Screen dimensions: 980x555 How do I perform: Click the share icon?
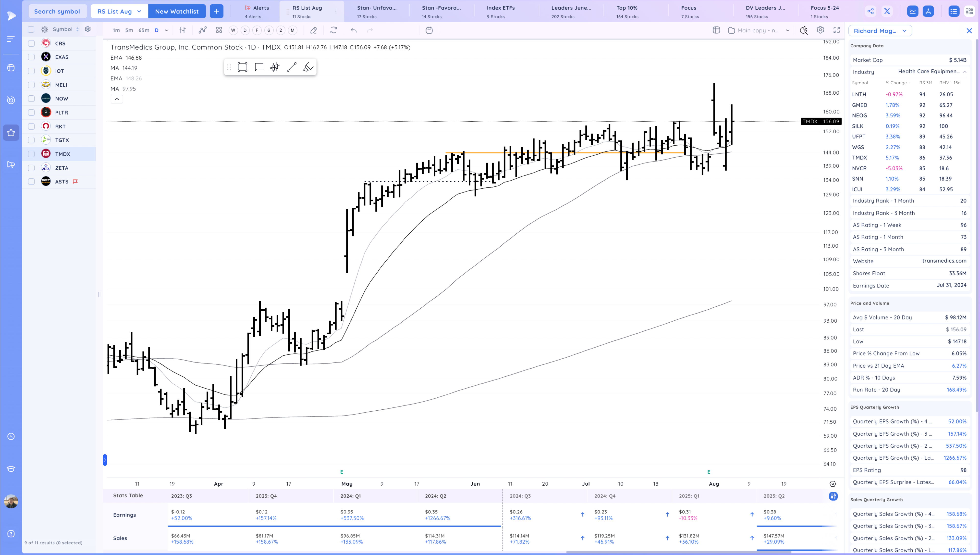[x=871, y=11]
